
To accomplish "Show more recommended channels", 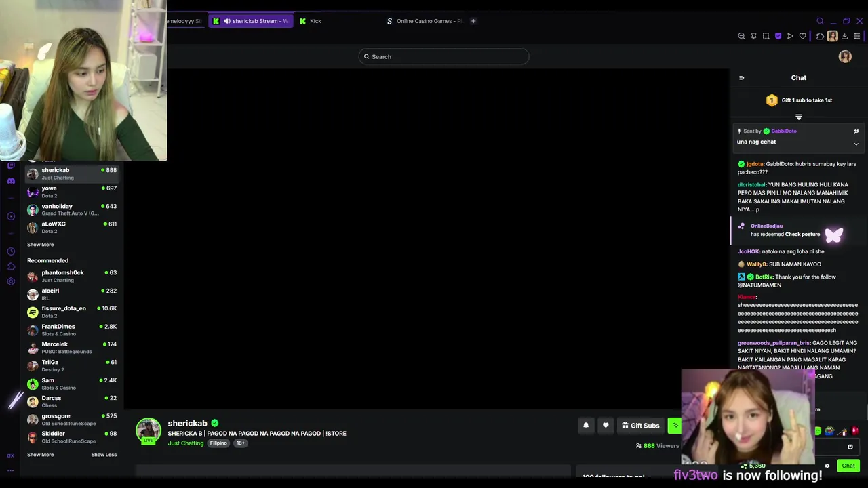I will pyautogui.click(x=40, y=455).
